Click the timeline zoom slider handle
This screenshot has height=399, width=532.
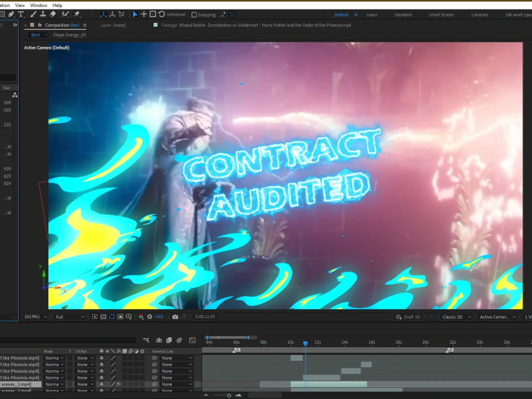coord(229,395)
